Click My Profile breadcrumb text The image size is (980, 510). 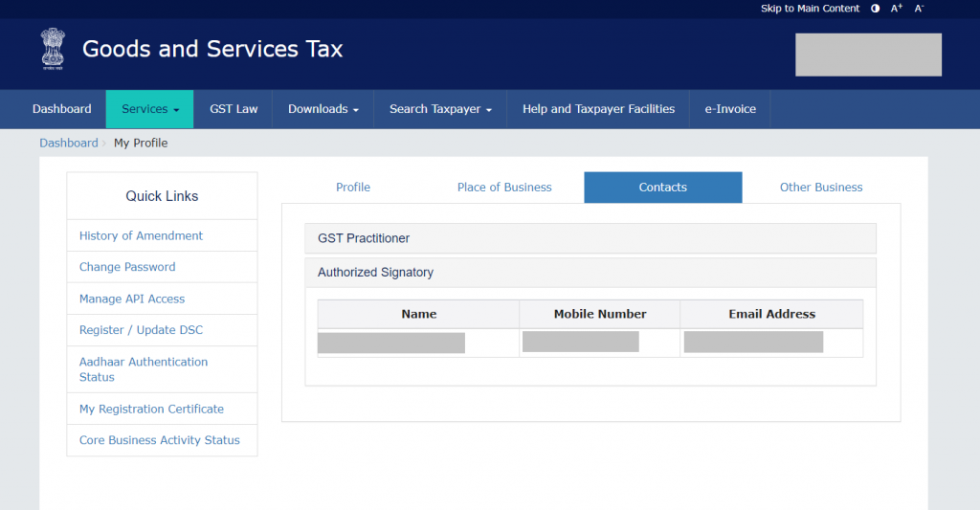click(141, 144)
